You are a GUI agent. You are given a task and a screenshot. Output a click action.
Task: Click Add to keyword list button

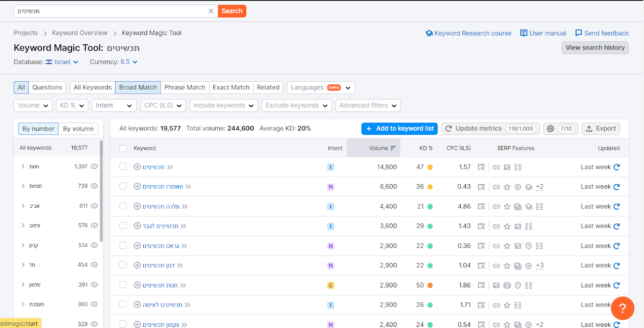[x=400, y=129]
